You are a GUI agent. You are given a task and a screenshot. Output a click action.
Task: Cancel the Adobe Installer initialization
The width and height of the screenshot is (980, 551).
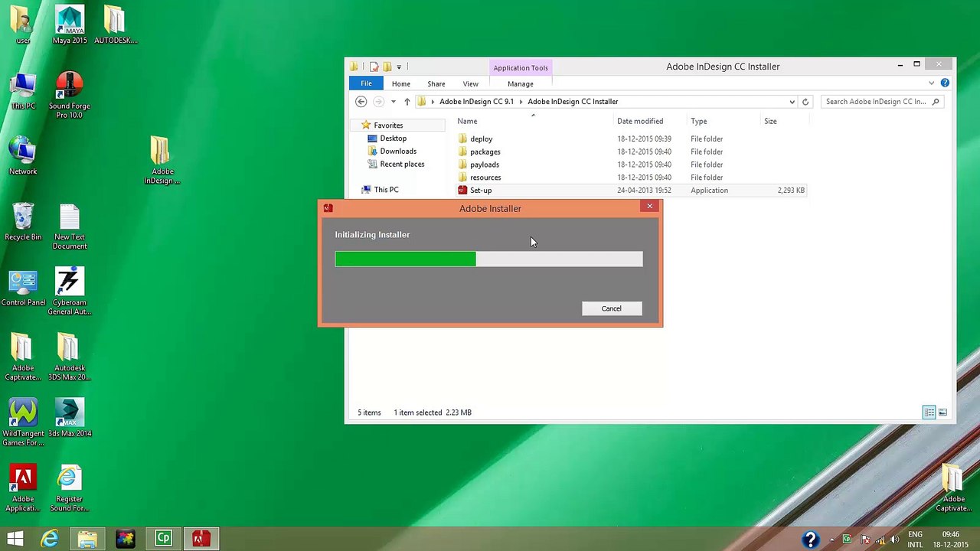point(612,308)
